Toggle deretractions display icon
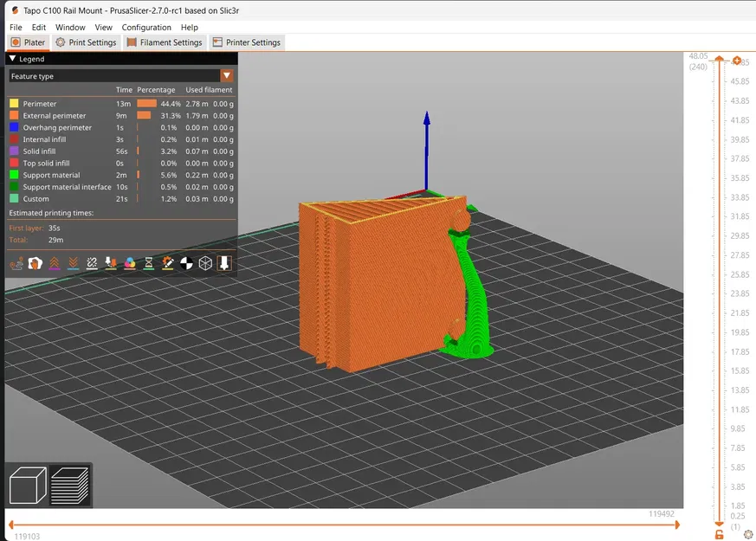This screenshot has width=756, height=541. [73, 263]
